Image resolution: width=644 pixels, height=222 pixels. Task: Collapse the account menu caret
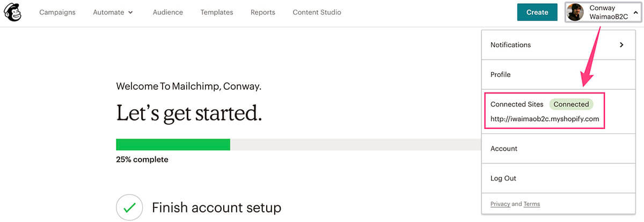pos(635,12)
